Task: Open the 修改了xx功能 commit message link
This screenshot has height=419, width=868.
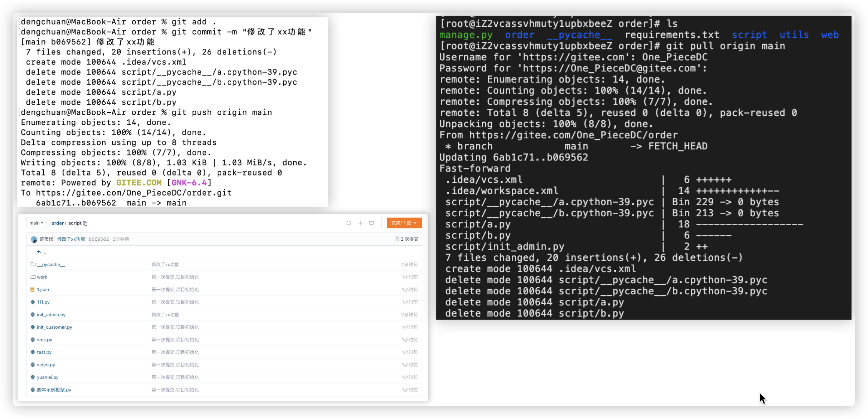Action: click(x=71, y=239)
